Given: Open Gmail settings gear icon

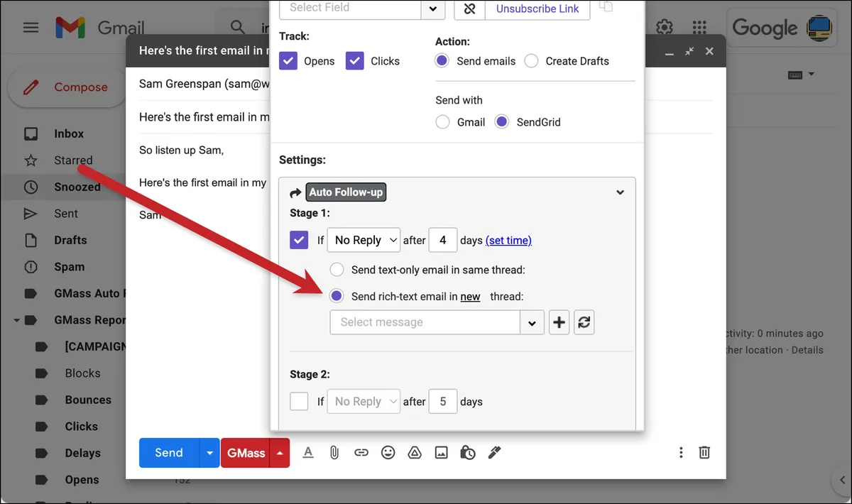Looking at the screenshot, I should (x=665, y=27).
